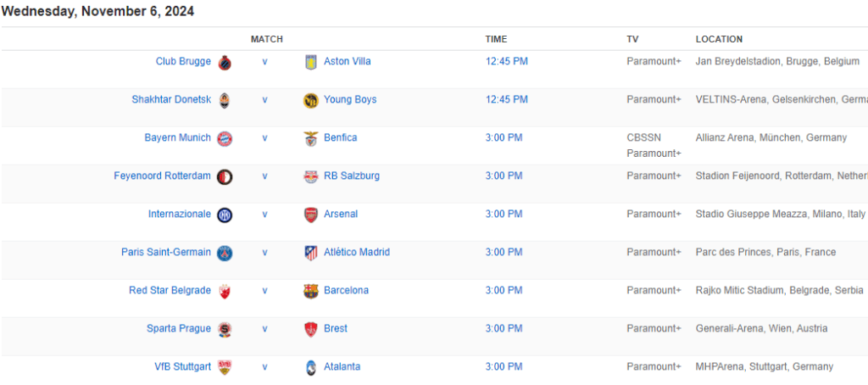
Task: Click the Young Boys team badge
Action: [310, 100]
